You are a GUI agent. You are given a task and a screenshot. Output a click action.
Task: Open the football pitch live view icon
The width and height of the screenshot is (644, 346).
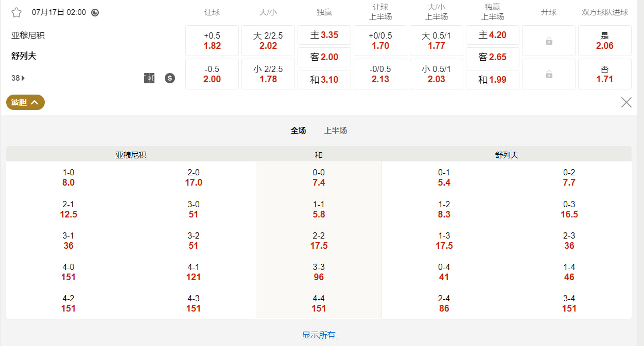[x=149, y=78]
